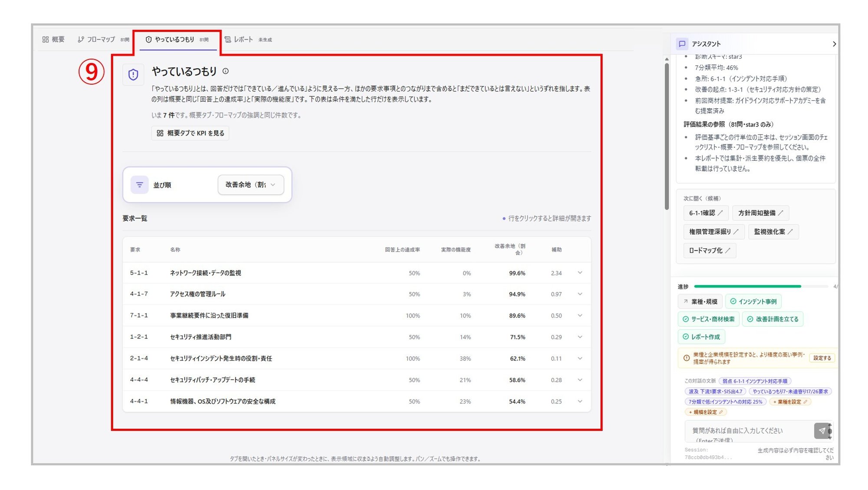Click the grid icon on the 概要 tab
The width and height of the screenshot is (868, 490).
click(46, 40)
